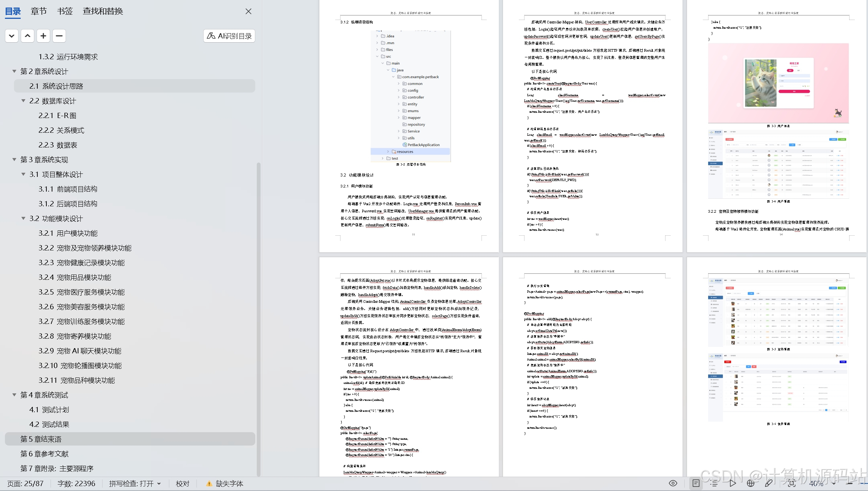Screen dimensions: 868x491
Task: Go to heading 3.2.9 宠物 AI 聊天模块功能
Action: (80, 351)
